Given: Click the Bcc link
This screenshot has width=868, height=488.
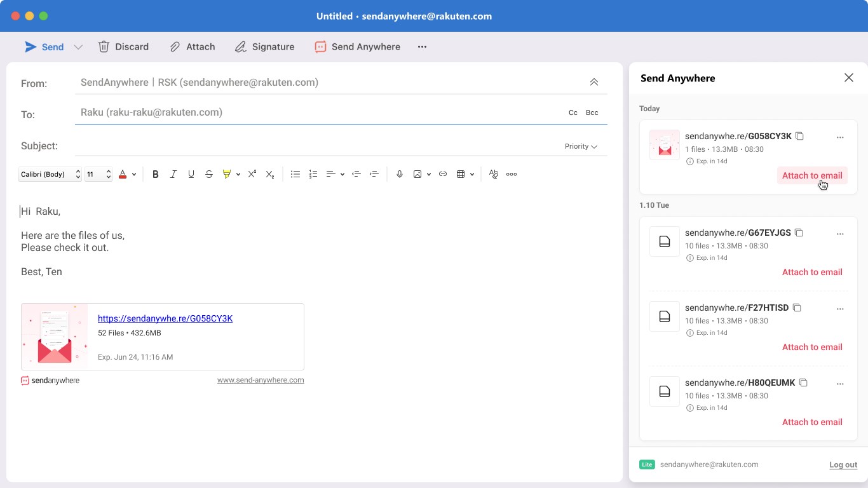Looking at the screenshot, I should tap(592, 112).
